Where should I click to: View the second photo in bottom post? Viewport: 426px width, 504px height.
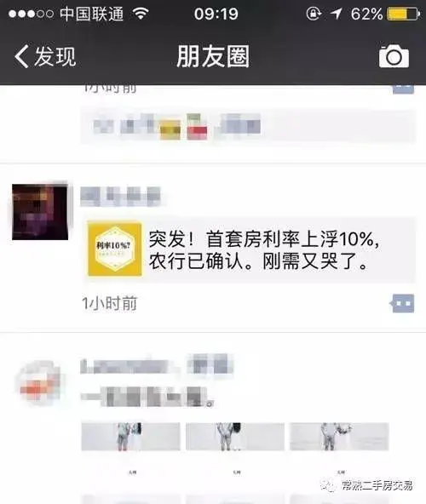click(235, 437)
